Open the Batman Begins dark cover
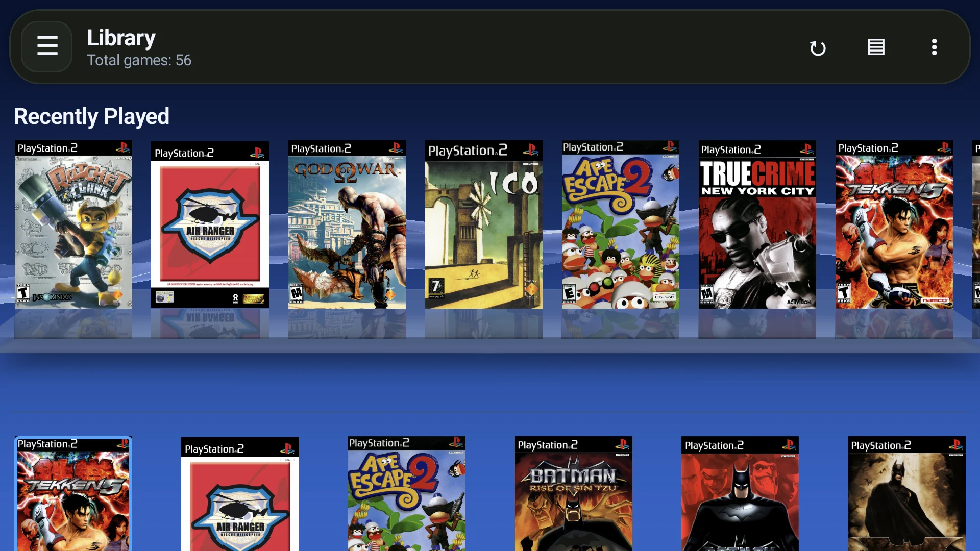 click(907, 493)
